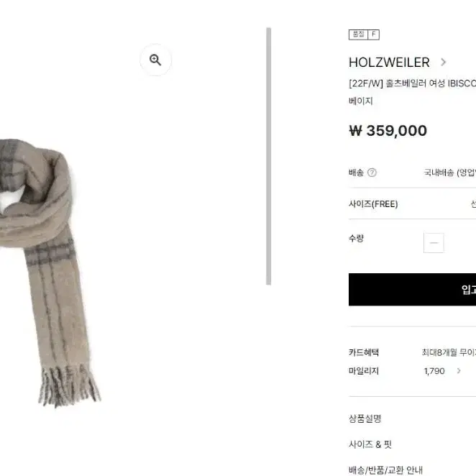The width and height of the screenshot is (476, 476).
Task: Click the 국내배송 shipping info text
Action: [450, 173]
